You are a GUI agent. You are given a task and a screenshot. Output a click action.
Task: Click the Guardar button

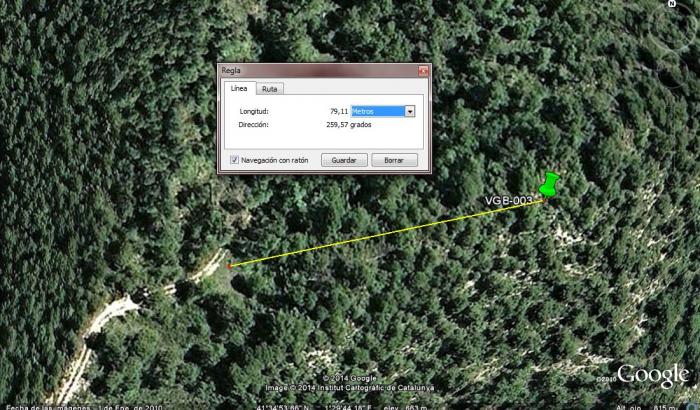tap(344, 160)
